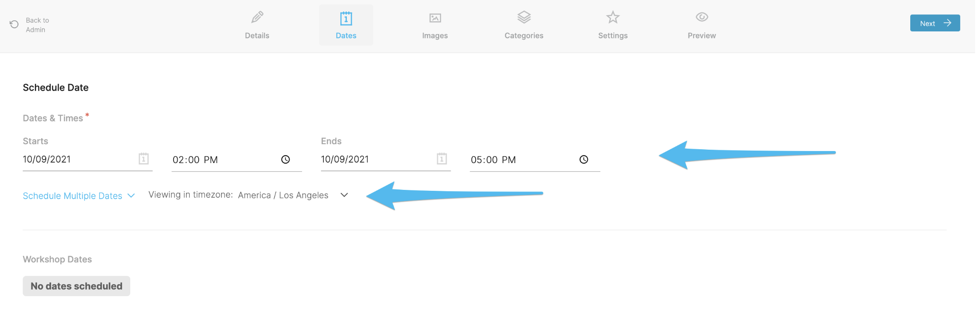
Task: Select the America / Los Angeles timezone value
Action: click(x=283, y=195)
